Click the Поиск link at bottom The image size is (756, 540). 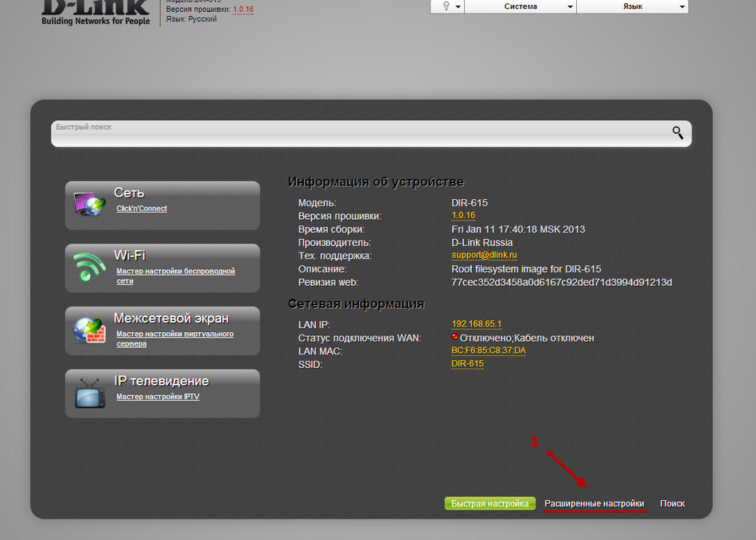pos(672,503)
